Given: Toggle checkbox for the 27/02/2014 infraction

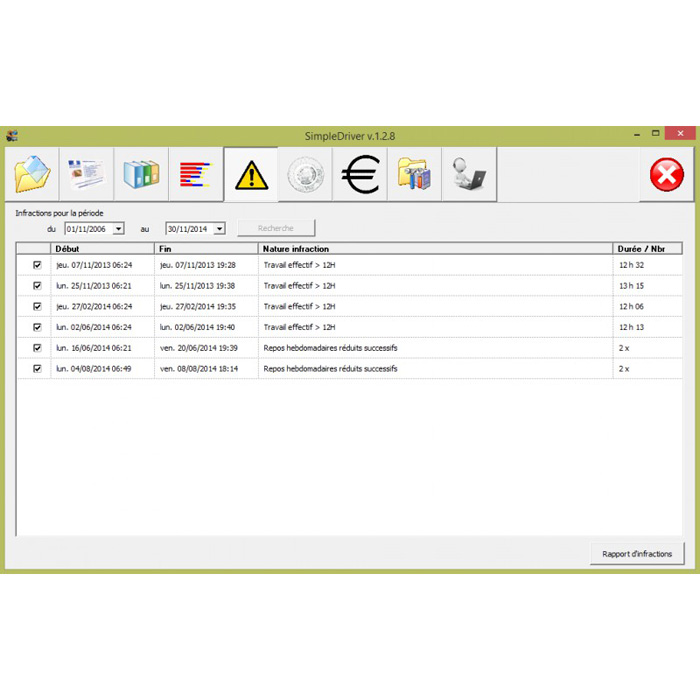Looking at the screenshot, I should tap(38, 306).
